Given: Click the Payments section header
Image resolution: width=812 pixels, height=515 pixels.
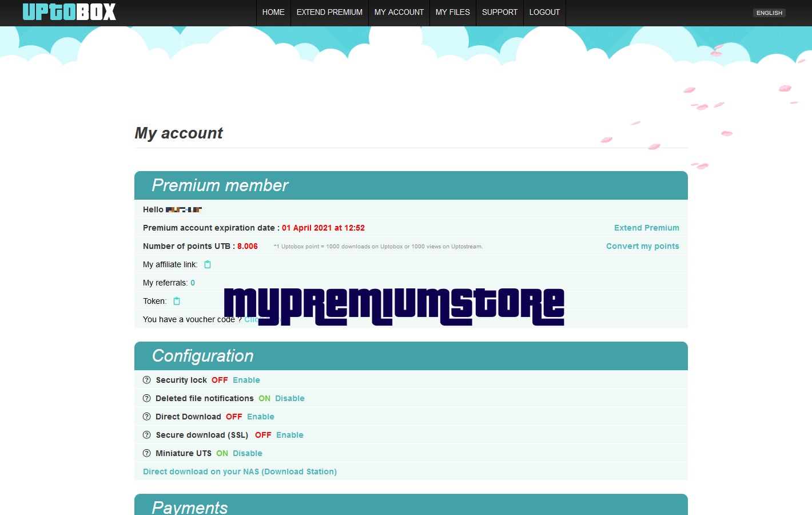Looking at the screenshot, I should pos(411,505).
